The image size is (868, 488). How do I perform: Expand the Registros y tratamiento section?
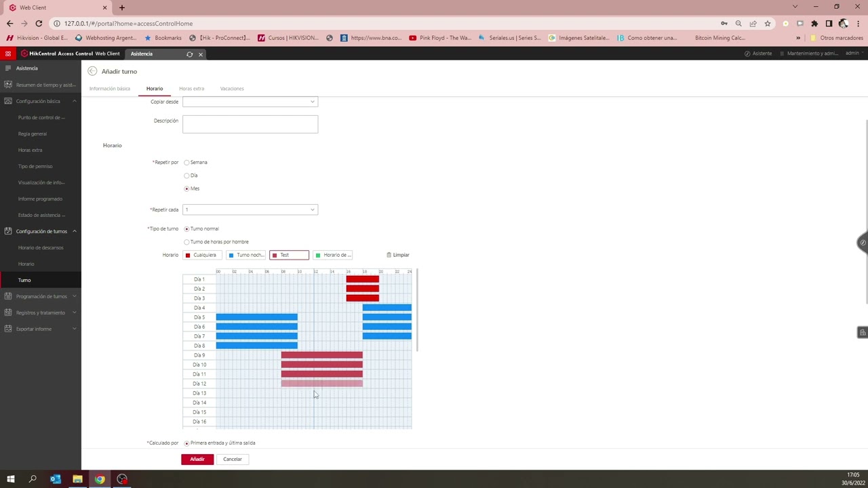[75, 312]
